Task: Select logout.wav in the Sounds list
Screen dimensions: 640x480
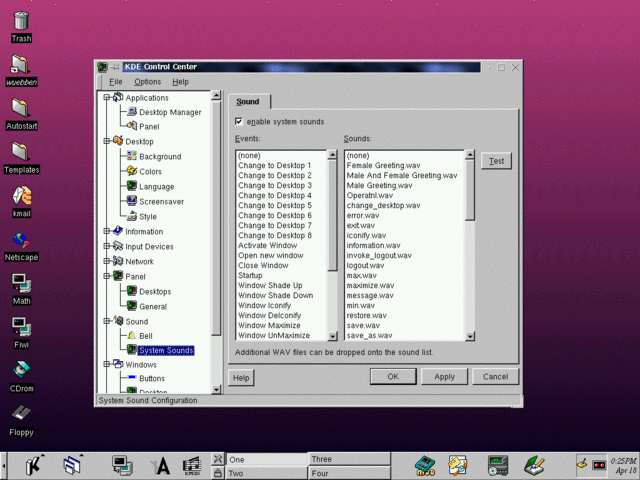Action: click(x=365, y=265)
